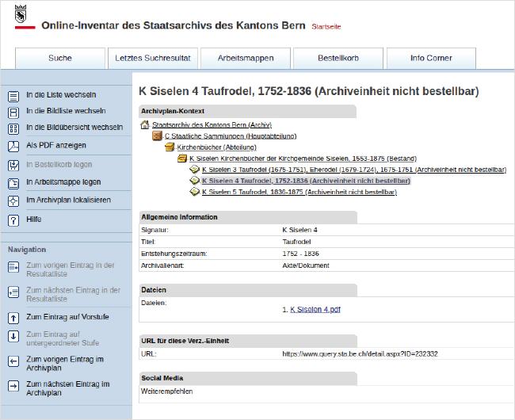Click the PDF icon for Als PDF anzeigen
515x420 pixels.
[x=13, y=147]
